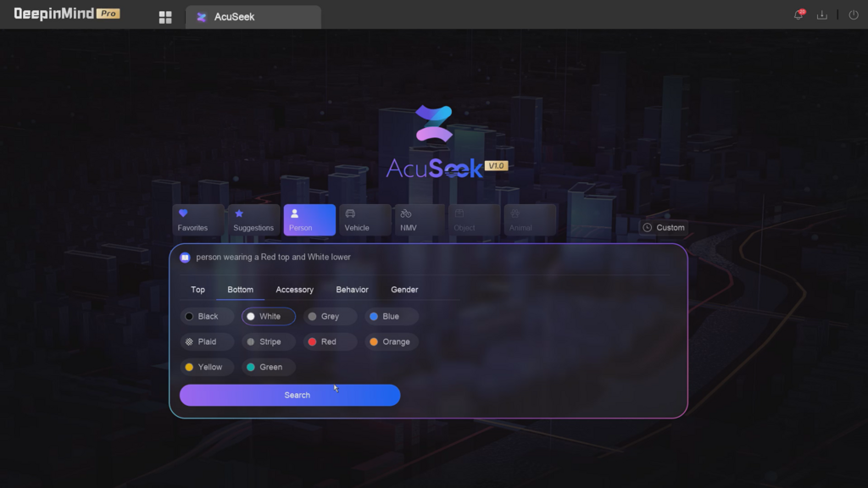This screenshot has height=488, width=868.
Task: Deselect the White color option
Action: tap(269, 317)
